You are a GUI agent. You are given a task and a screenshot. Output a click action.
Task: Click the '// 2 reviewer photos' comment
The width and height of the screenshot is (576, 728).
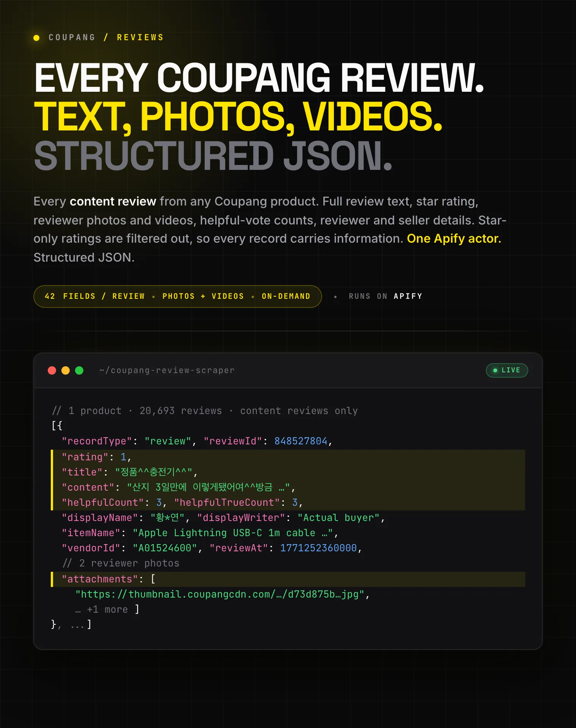121,563
